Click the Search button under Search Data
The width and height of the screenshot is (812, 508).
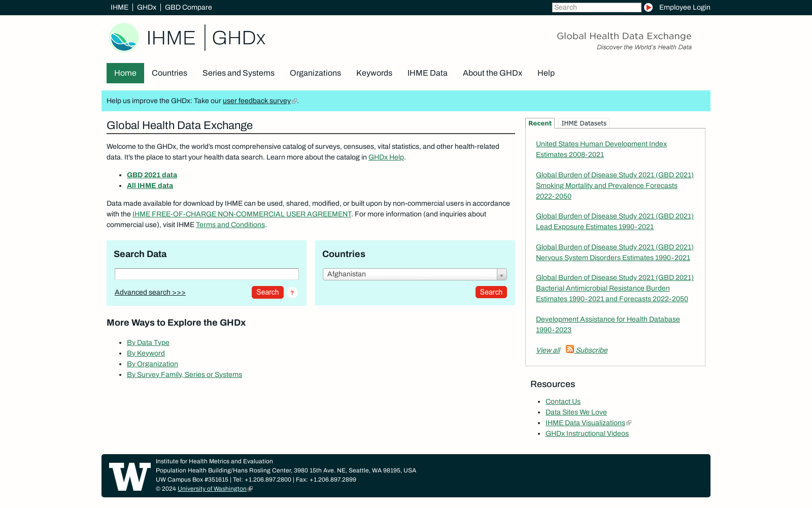(x=267, y=292)
